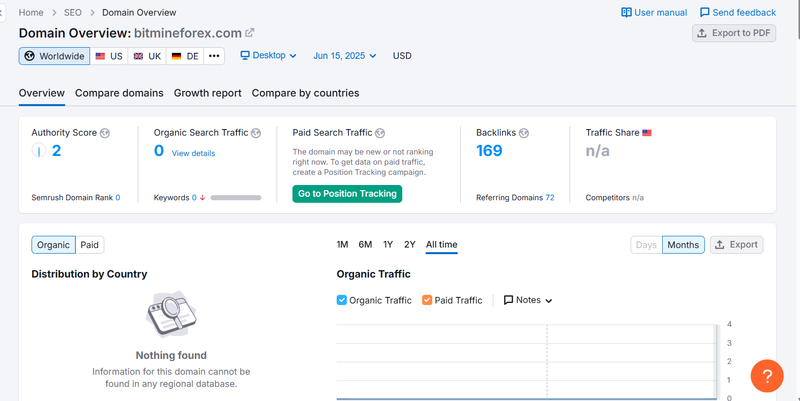Select the UK database
The height and width of the screenshot is (401, 800).
147,56
